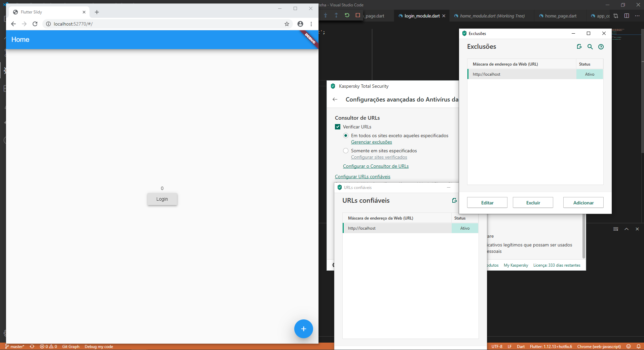Image resolution: width=644 pixels, height=350 pixels.
Task: Click the help icon in Exclusões window
Action: 601,47
